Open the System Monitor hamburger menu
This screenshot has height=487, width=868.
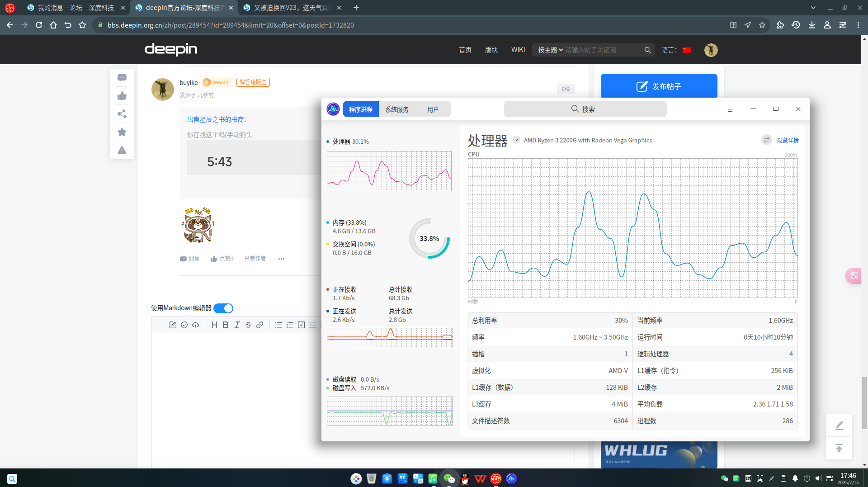click(730, 109)
